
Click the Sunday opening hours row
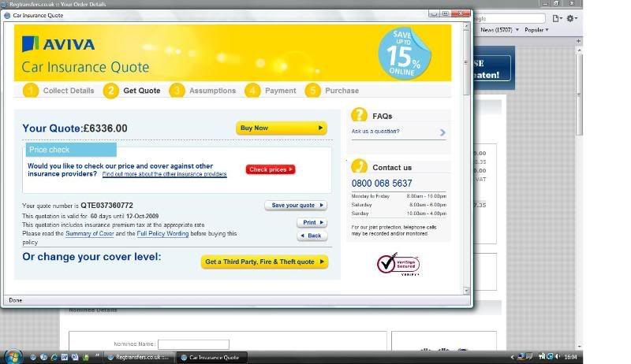pyautogui.click(x=399, y=214)
